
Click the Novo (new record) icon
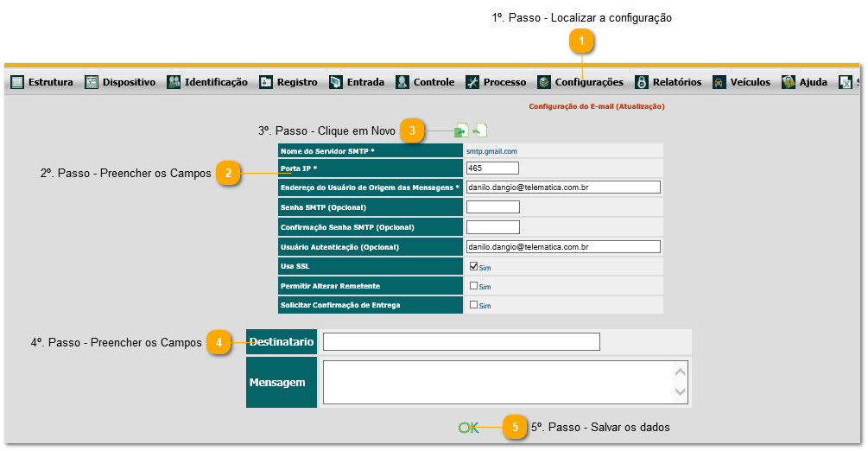461,130
